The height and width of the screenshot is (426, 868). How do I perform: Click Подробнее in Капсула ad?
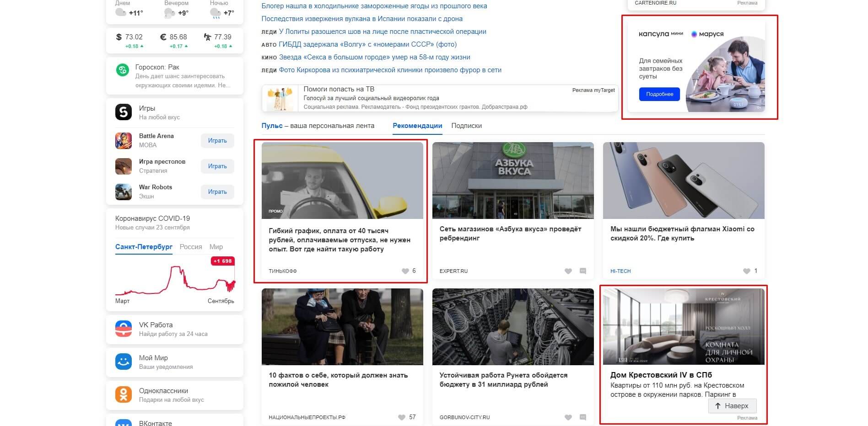click(x=659, y=94)
